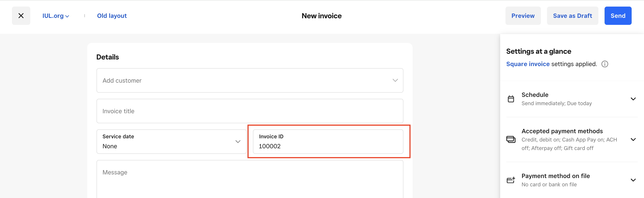Click the Preview button
Screen dimensions: 644x198
click(x=523, y=16)
